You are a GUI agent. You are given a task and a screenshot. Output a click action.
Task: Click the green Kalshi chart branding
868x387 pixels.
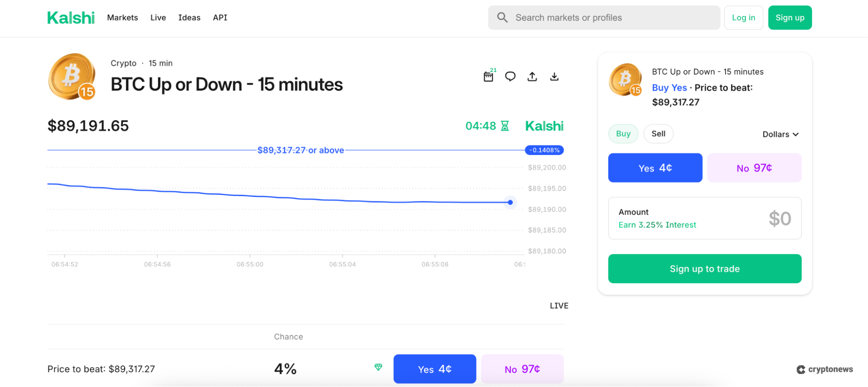(544, 126)
